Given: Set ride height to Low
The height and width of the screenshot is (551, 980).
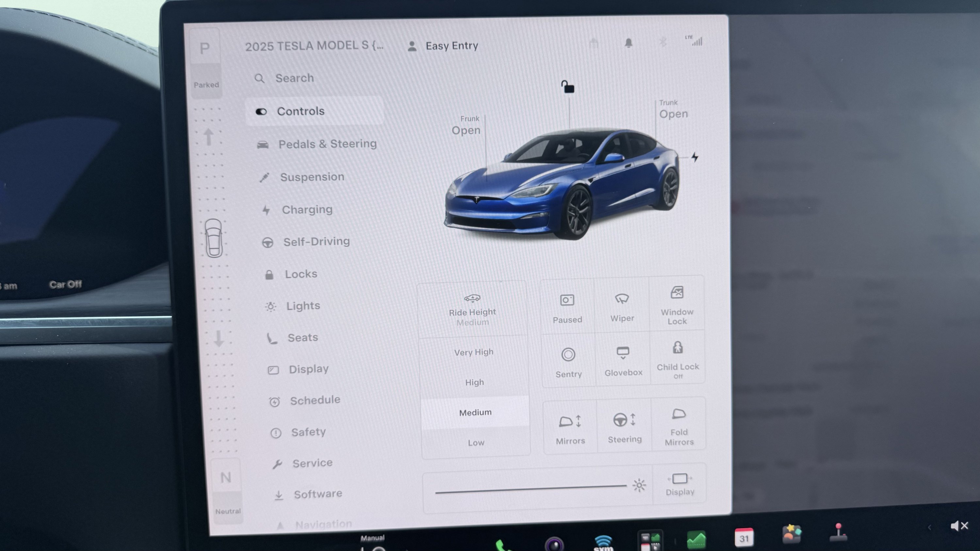Looking at the screenshot, I should point(476,443).
